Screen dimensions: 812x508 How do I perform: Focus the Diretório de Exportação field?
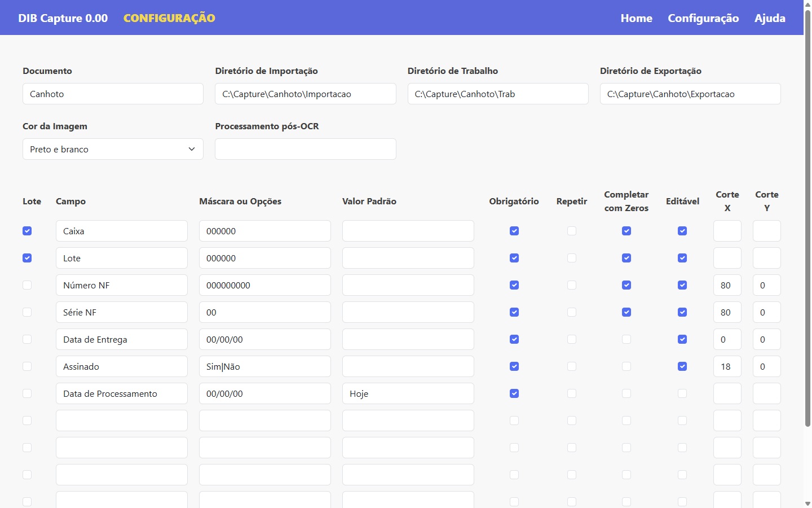click(x=690, y=94)
